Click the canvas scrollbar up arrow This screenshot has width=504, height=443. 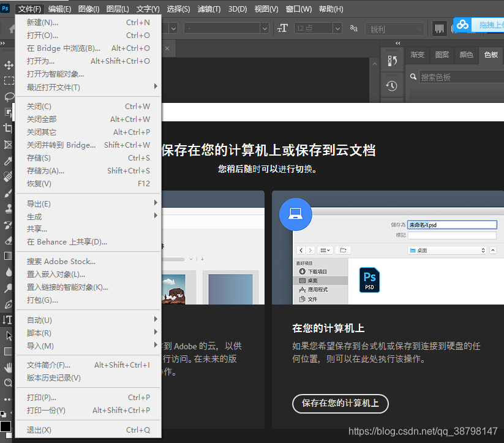374,64
